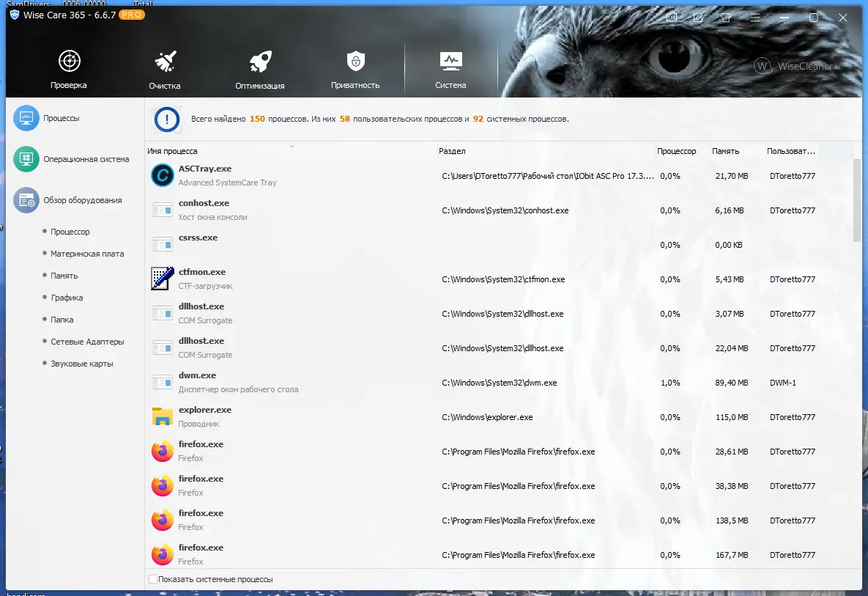Image resolution: width=868 pixels, height=596 pixels.
Task: Click the 0,00 KB memory value
Action: [x=729, y=245]
